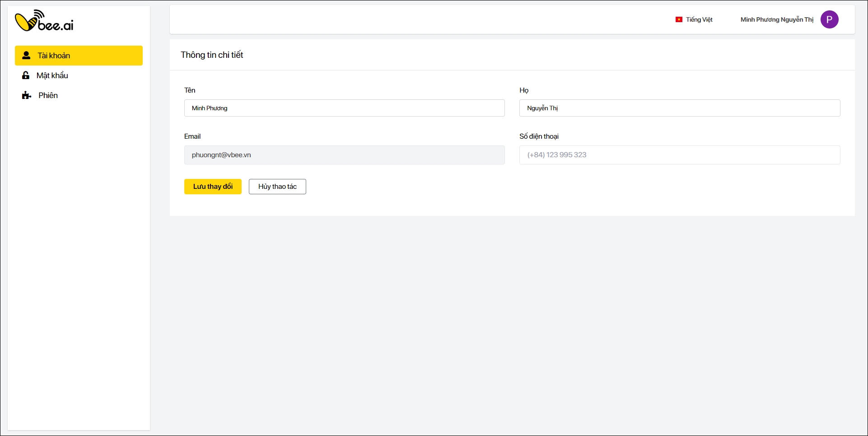
Task: Click the Vietnam flag icon
Action: point(679,19)
